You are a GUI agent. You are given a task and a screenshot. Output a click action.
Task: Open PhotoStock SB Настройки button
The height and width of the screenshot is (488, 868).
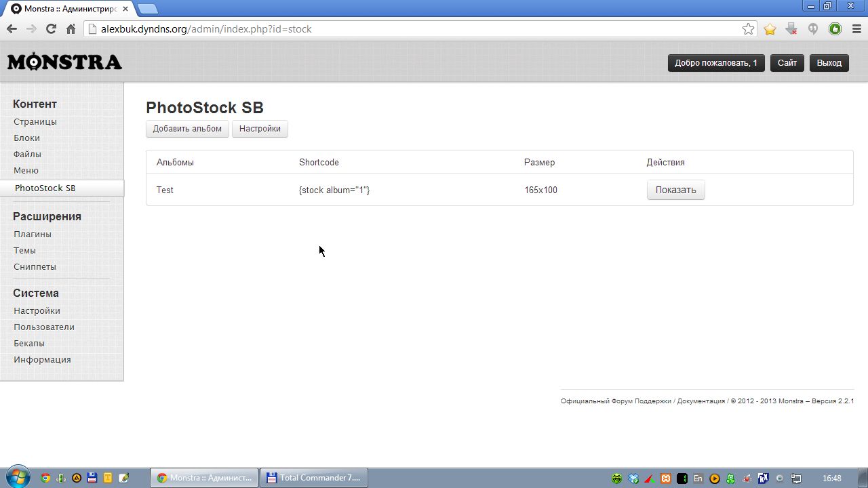coord(260,129)
